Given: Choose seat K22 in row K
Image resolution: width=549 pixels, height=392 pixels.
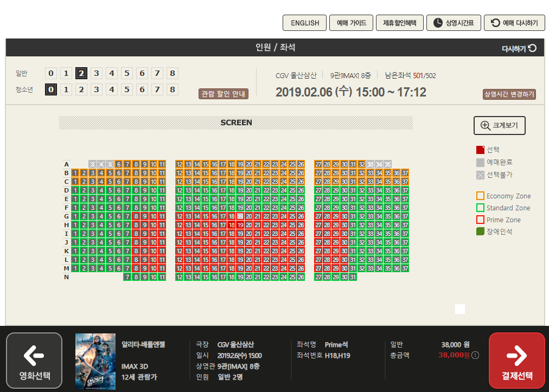Looking at the screenshot, I should click(x=266, y=251).
